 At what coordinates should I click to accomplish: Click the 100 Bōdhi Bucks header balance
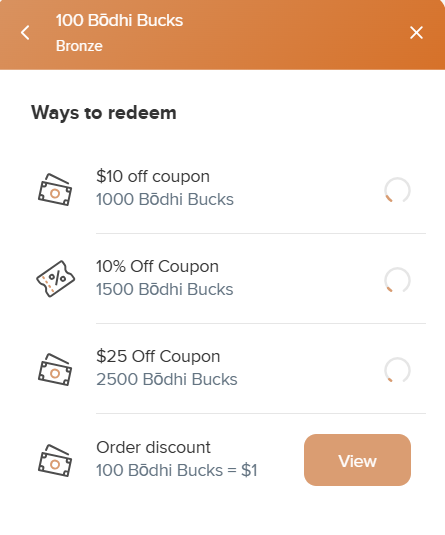pyautogui.click(x=119, y=20)
